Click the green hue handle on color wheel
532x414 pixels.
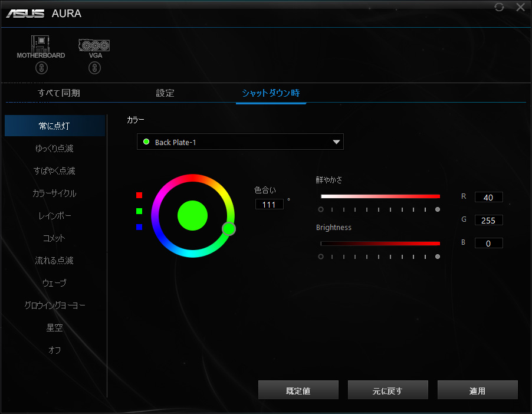click(229, 229)
